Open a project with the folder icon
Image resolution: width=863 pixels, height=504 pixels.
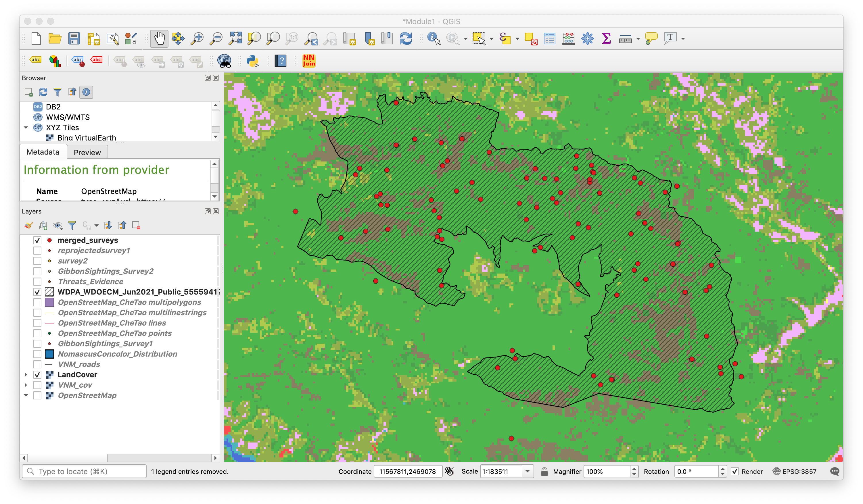(55, 38)
